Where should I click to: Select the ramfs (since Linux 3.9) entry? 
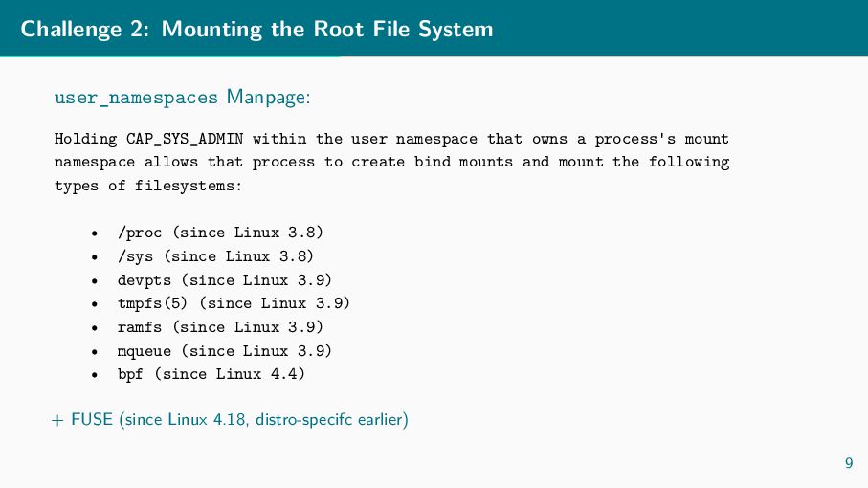click(220, 327)
